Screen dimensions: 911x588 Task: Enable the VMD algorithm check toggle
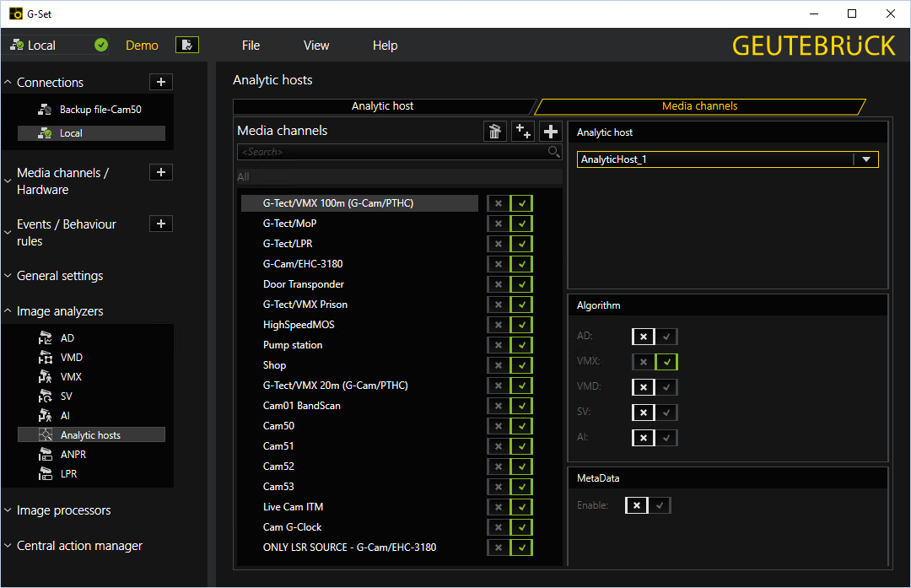pos(666,387)
